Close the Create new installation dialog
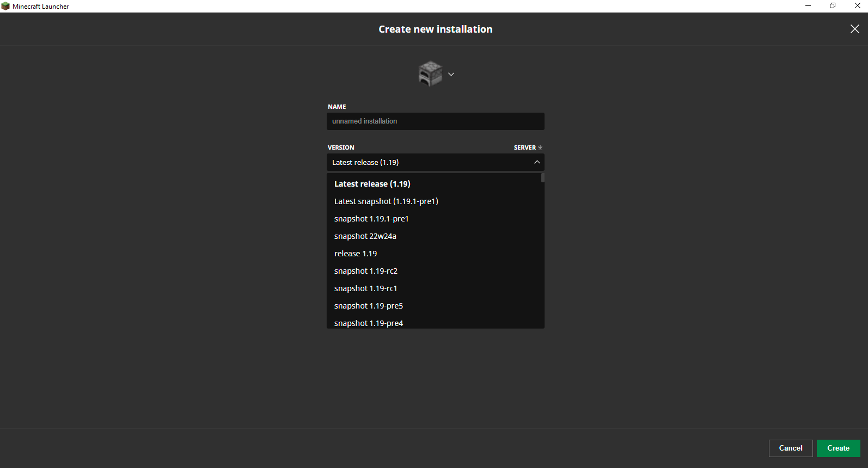 point(855,29)
